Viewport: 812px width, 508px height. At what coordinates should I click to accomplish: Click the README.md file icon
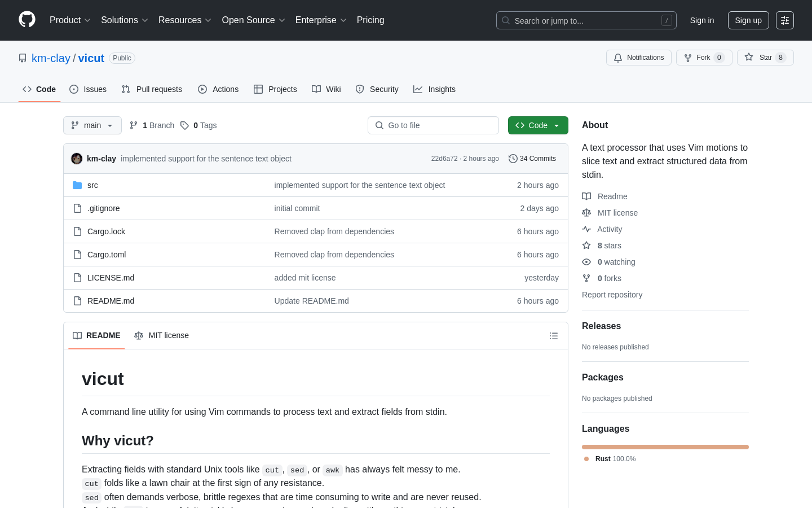pyautogui.click(x=77, y=301)
